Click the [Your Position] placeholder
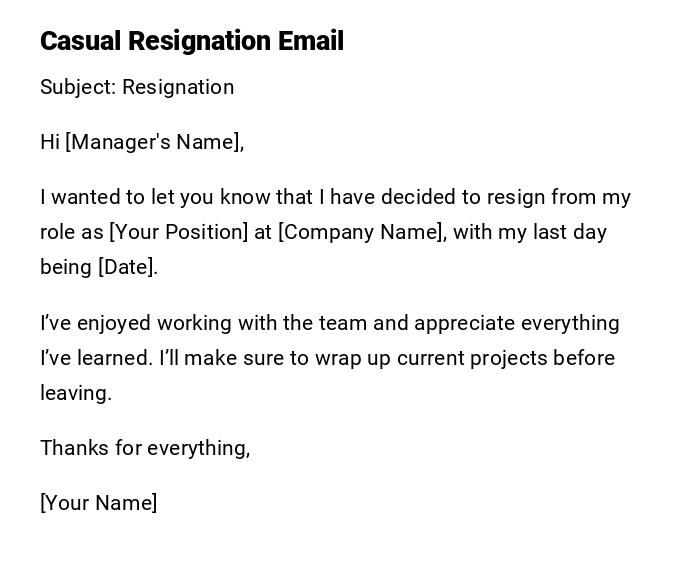The width and height of the screenshot is (700, 566). 178,232
